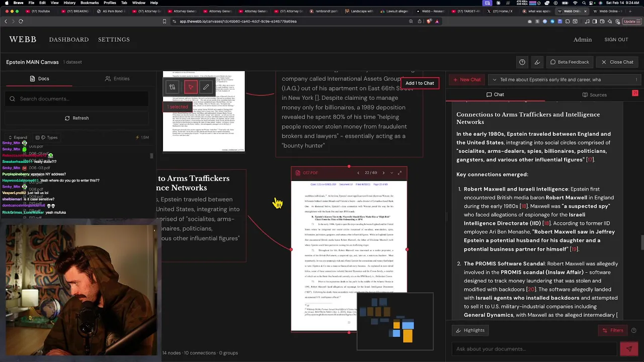Open the Profiles menu
The height and width of the screenshot is (362, 644).
pyautogui.click(x=110, y=3)
